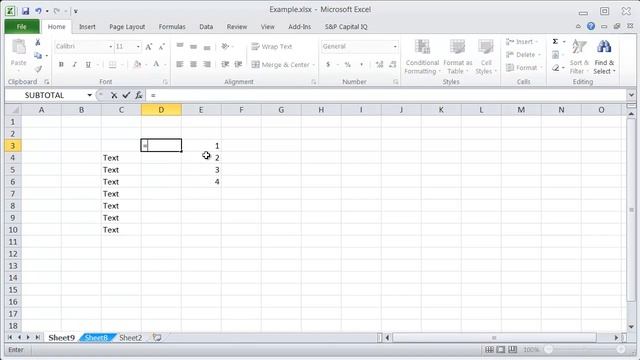Screen dimensions: 640x360
Task: Switch to Page Break Preview in status bar
Action: click(x=513, y=350)
